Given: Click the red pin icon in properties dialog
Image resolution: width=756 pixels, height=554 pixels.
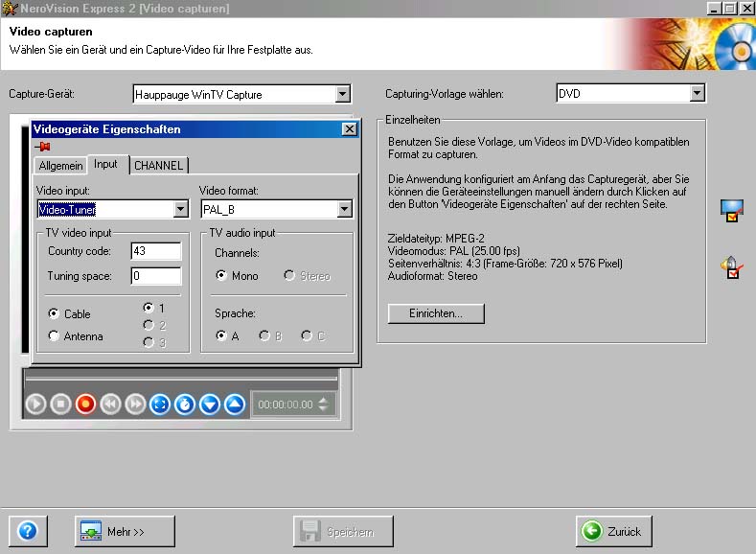Looking at the screenshot, I should 43,146.
